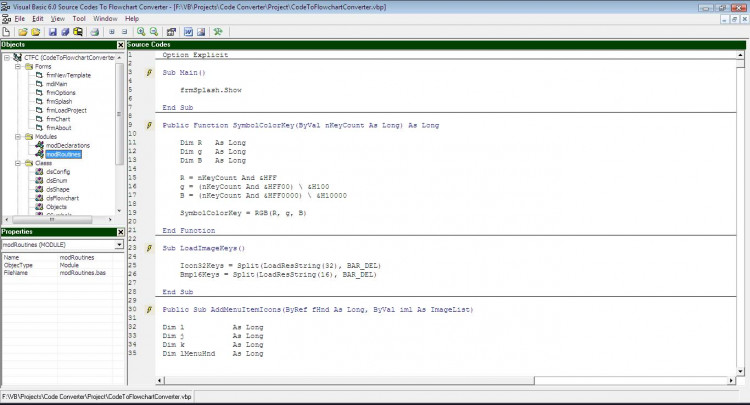Screen dimensions: 750x405
Task: Open the Window menu
Action: click(105, 18)
